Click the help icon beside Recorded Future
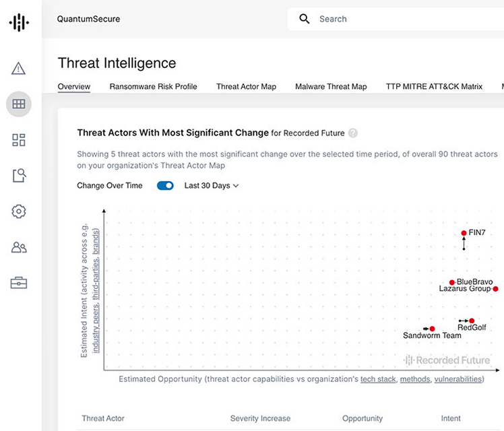This screenshot has width=504, height=431. tap(353, 133)
